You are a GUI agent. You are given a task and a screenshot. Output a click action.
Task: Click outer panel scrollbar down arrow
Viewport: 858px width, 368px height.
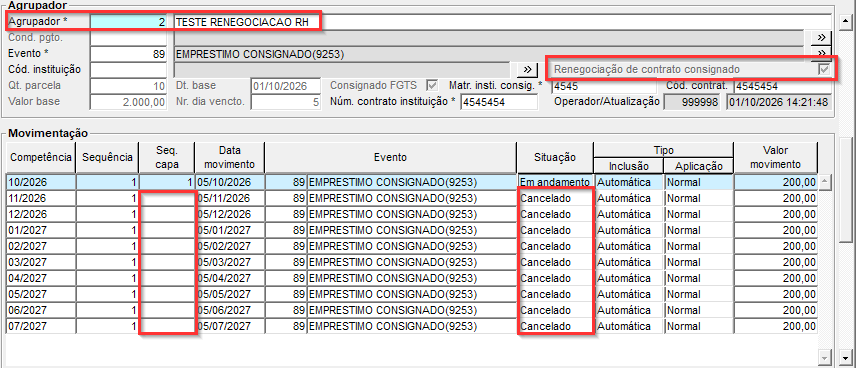pyautogui.click(x=847, y=358)
